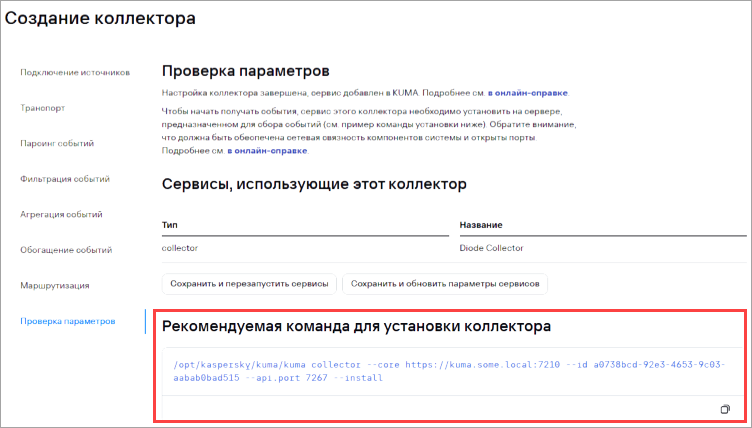Select the Фильтрация событий step
This screenshot has width=752, height=428.
pyautogui.click(x=65, y=179)
